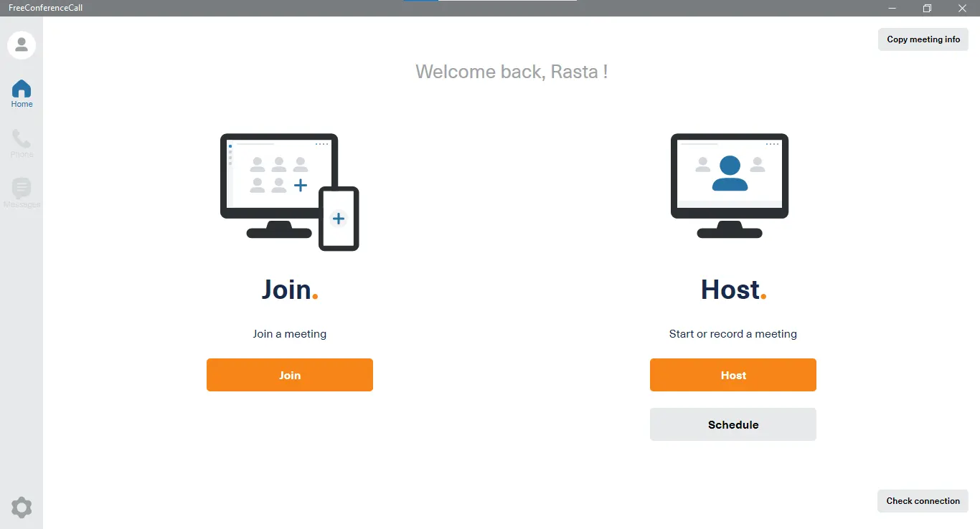Open the Schedule meeting button

click(x=733, y=424)
